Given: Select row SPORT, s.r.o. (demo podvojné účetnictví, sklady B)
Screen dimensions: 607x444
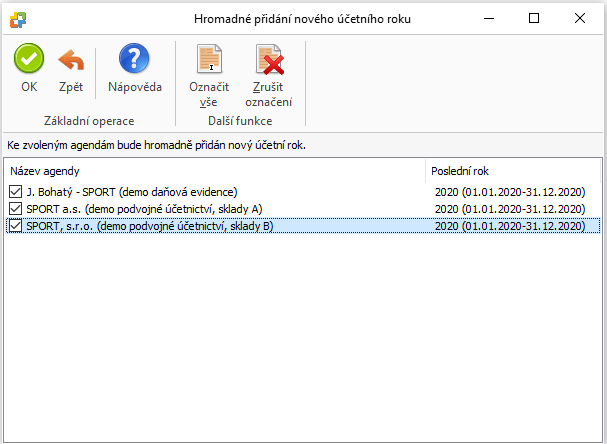Looking at the screenshot, I should [x=303, y=226].
